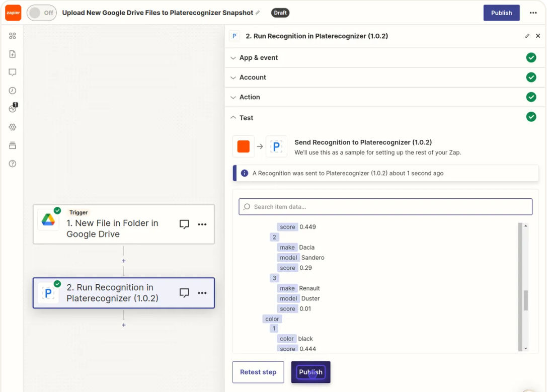Click the Search item data field
Screen dimensions: 549x392
coord(385,207)
